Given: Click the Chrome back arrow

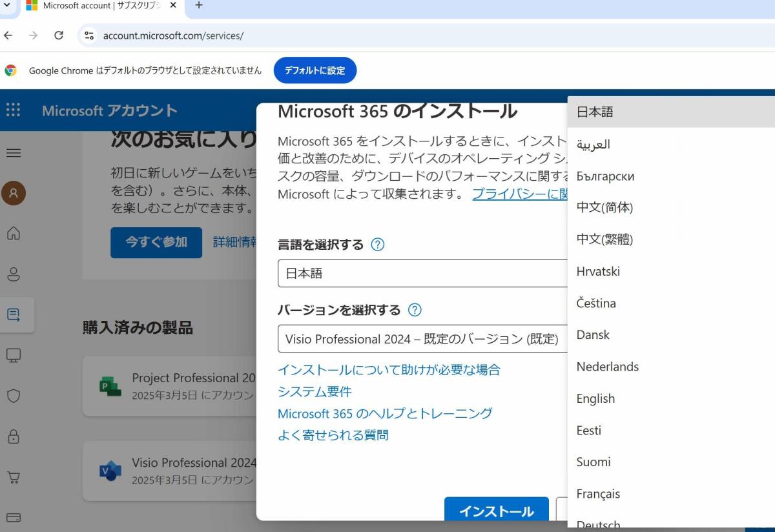Looking at the screenshot, I should pos(8,36).
